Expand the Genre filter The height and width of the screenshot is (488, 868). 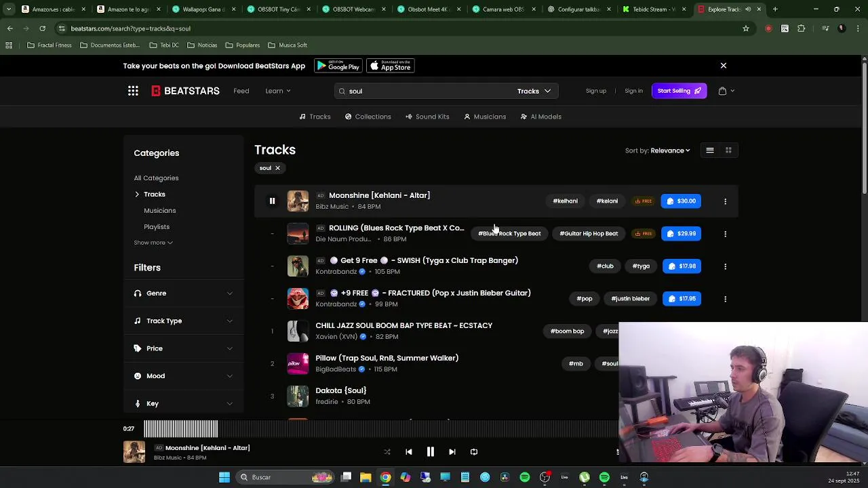coord(183,293)
